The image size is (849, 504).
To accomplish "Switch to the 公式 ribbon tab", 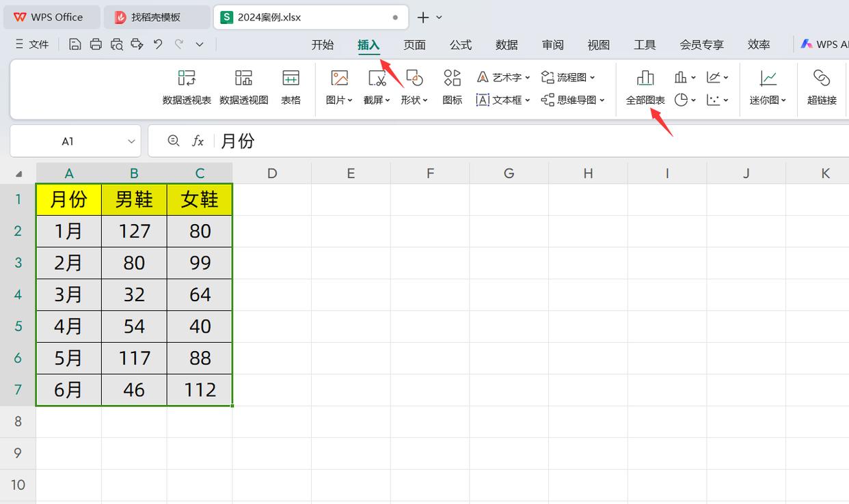I will [x=461, y=44].
